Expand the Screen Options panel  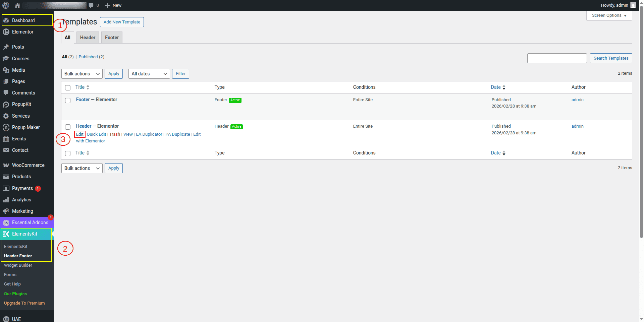click(609, 15)
